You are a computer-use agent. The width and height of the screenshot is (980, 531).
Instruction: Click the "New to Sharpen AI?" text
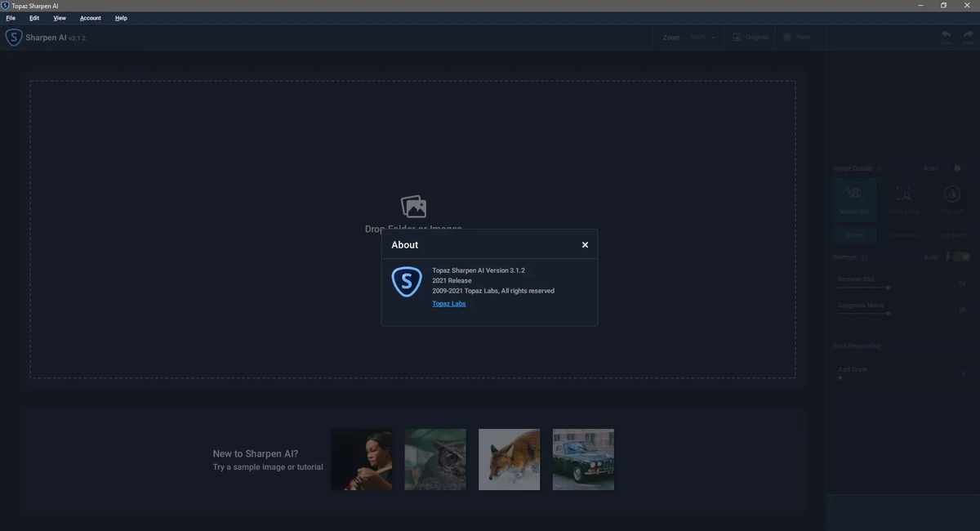[x=256, y=453]
